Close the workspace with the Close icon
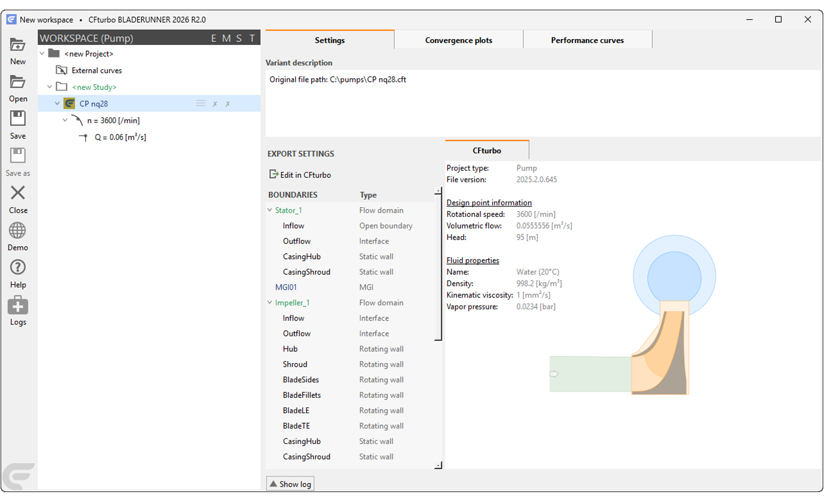Image resolution: width=825 pixels, height=504 pixels. pos(18,193)
